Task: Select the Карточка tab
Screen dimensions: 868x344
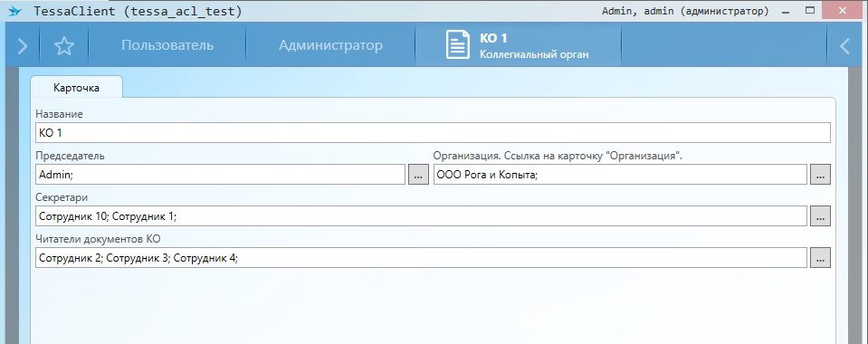Action: [76, 88]
